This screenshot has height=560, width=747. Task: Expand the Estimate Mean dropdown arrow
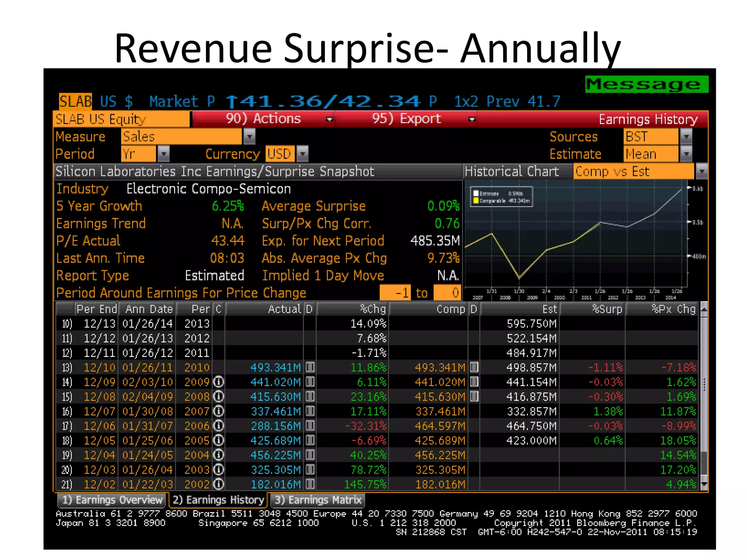(x=686, y=154)
